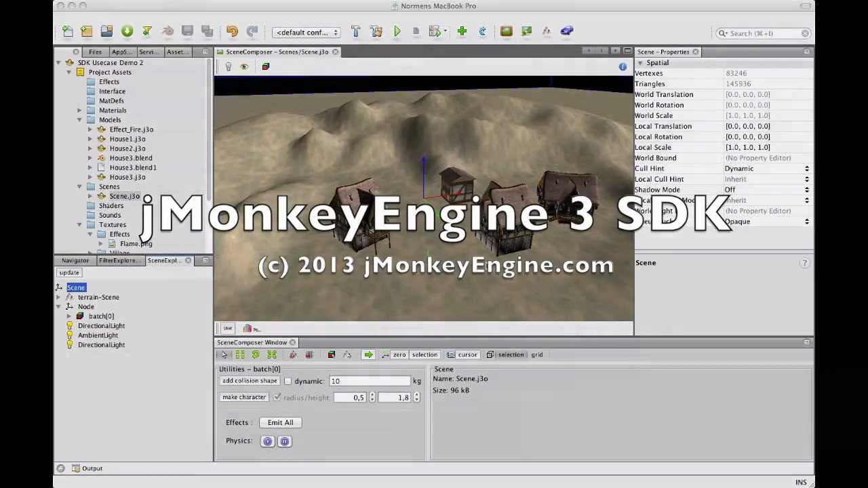Expand the Materials folder

tap(79, 110)
